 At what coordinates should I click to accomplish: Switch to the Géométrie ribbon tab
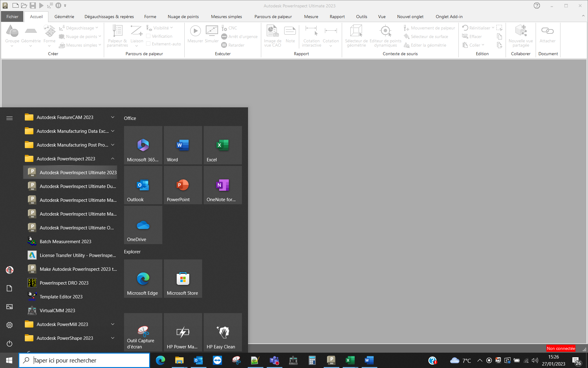64,17
